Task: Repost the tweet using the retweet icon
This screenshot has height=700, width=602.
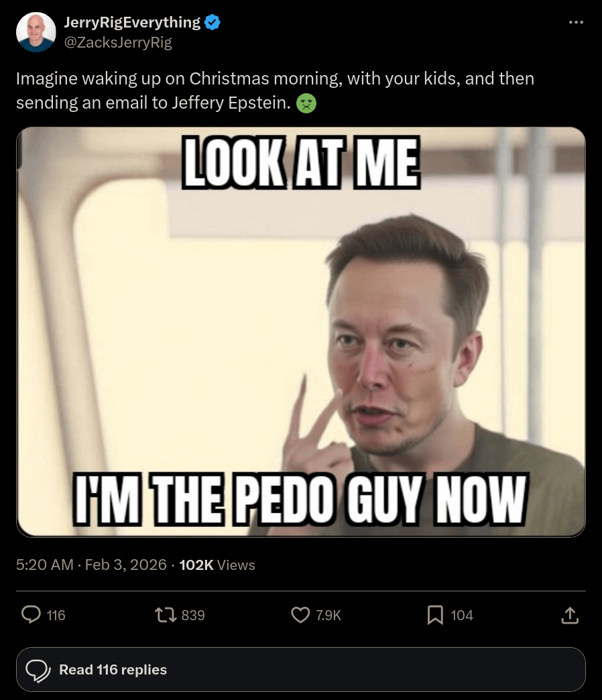Action: tap(164, 615)
